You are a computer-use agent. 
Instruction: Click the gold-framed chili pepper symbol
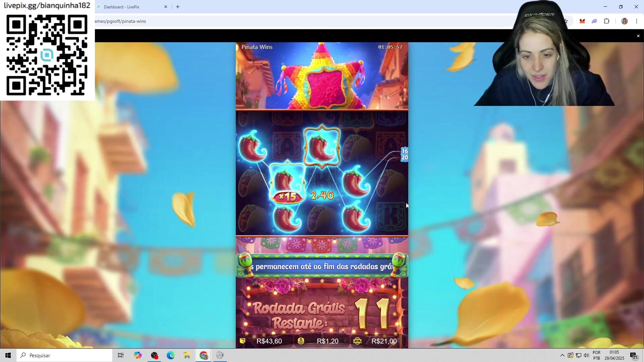click(322, 146)
